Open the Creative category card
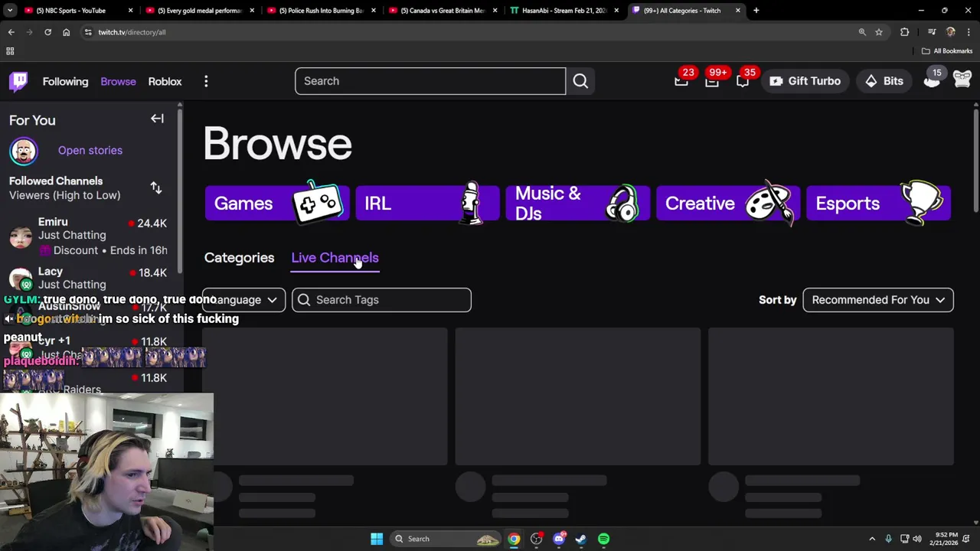This screenshot has width=980, height=551. click(728, 204)
